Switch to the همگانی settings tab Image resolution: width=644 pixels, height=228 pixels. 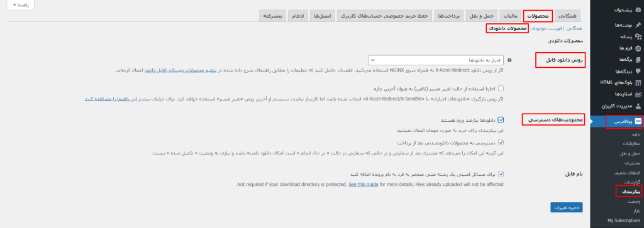click(x=568, y=15)
